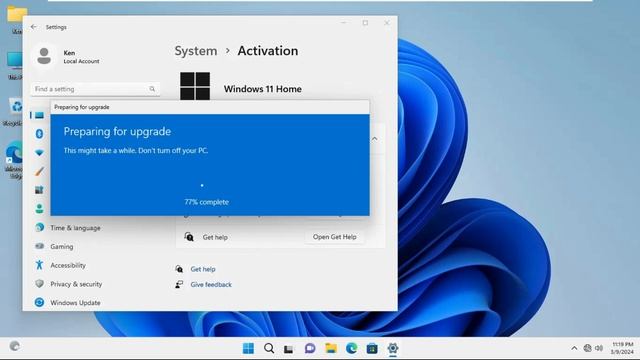Click the Activation page heading
This screenshot has width=640, height=360.
268,51
